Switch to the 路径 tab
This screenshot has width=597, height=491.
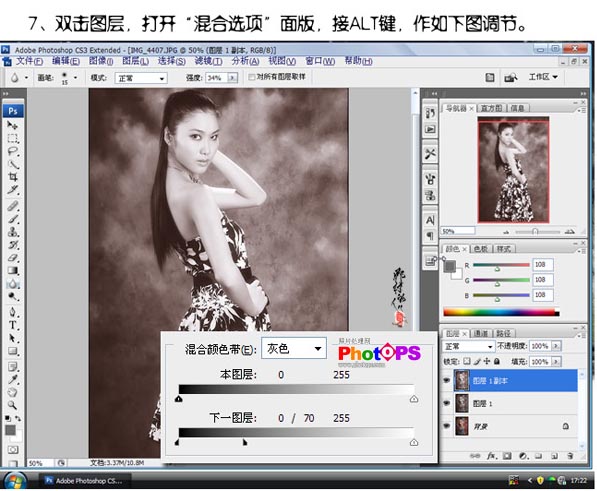[x=503, y=333]
